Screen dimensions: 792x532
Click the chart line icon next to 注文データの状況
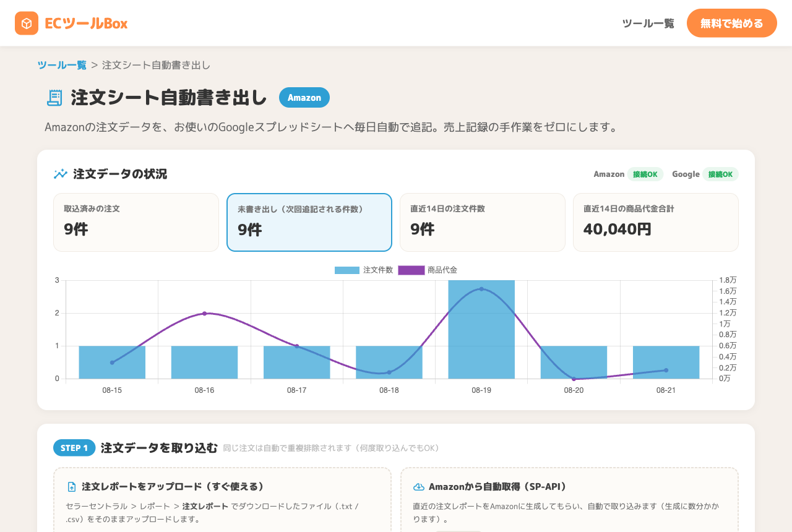pyautogui.click(x=61, y=174)
